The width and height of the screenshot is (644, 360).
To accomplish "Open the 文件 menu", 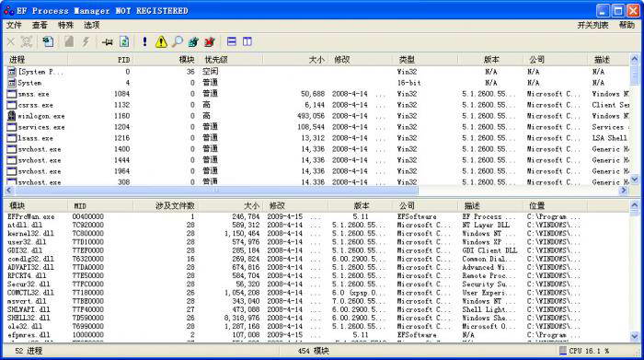I will 14,25.
